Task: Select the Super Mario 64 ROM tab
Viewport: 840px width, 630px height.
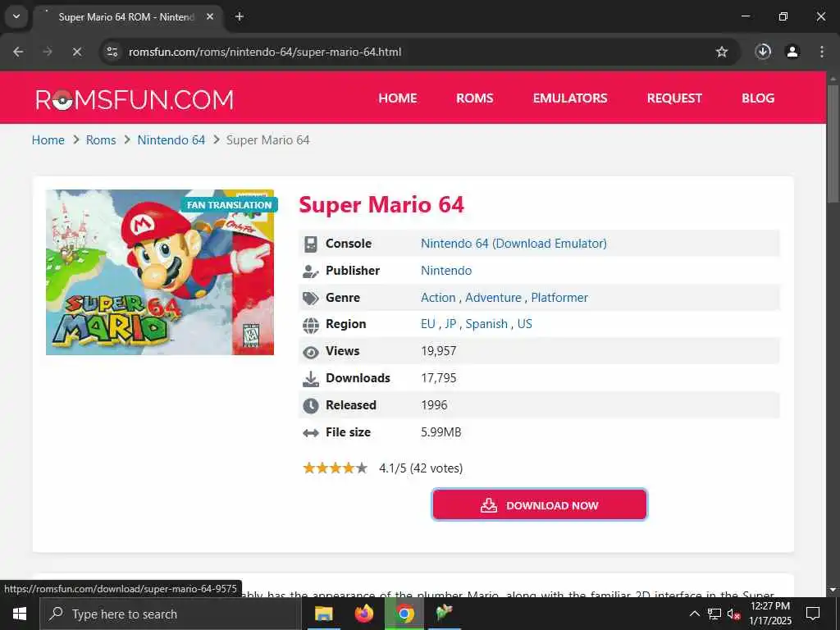Action: pyautogui.click(x=129, y=17)
